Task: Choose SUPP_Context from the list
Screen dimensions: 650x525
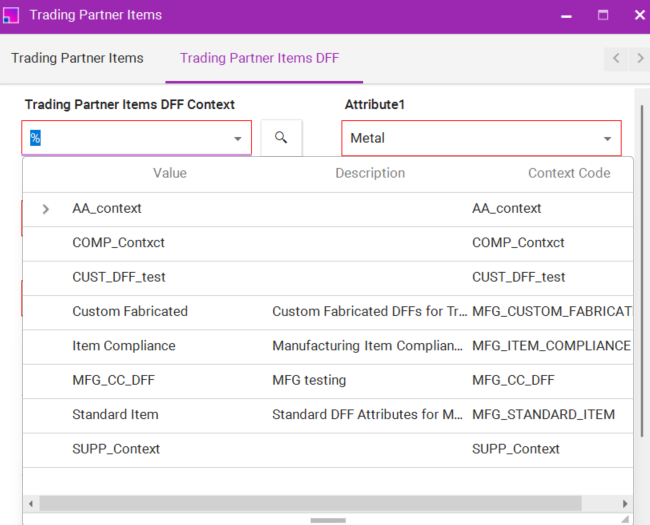Action: [x=116, y=449]
